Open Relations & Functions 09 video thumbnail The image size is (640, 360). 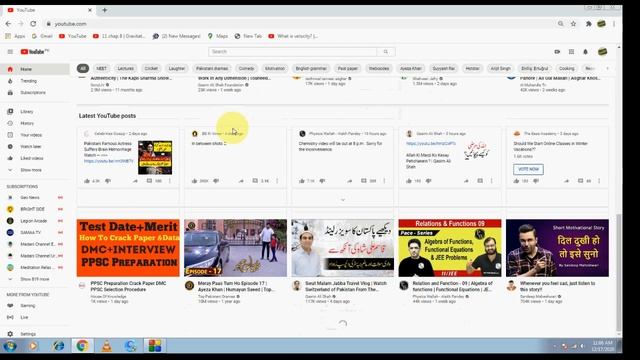(x=450, y=248)
